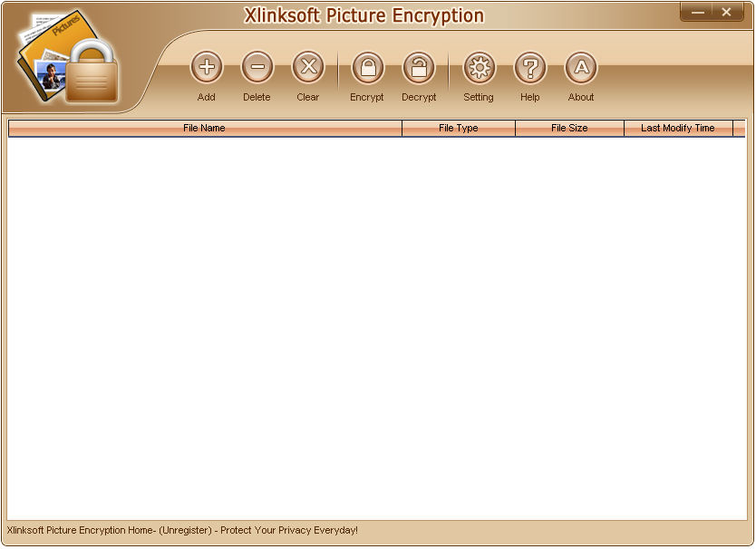The width and height of the screenshot is (756, 549).
Task: Click the Encrypt locked padlock icon
Action: click(368, 67)
